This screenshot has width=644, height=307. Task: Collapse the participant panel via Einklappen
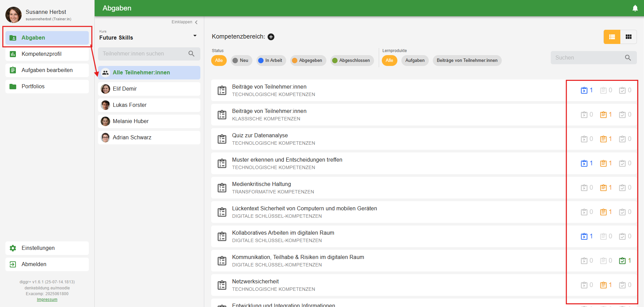[x=184, y=22]
